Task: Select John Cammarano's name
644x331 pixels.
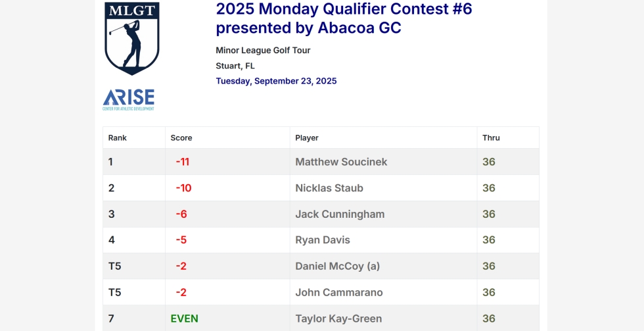Action: point(339,293)
